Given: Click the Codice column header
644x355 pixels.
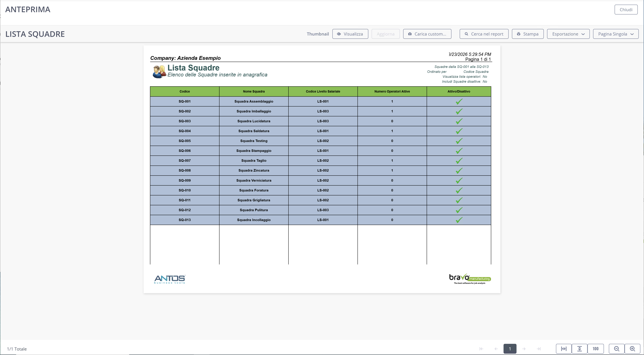Looking at the screenshot, I should point(185,91).
